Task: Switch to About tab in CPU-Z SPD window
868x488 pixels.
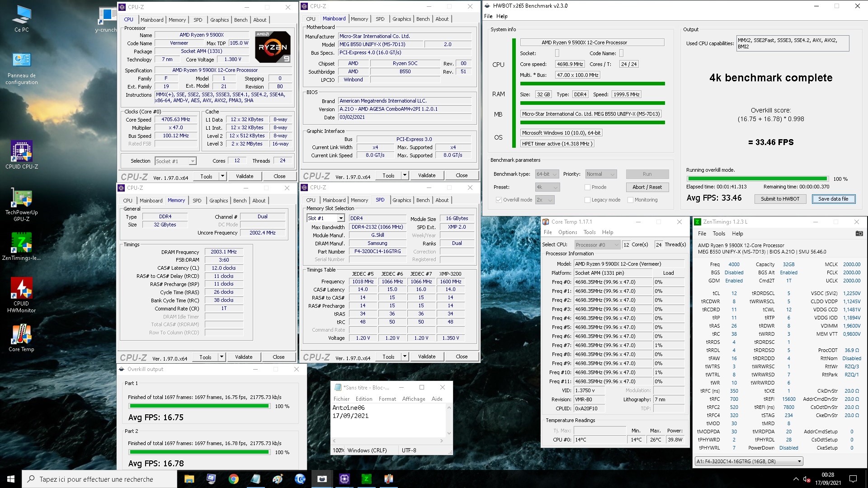Action: point(442,200)
